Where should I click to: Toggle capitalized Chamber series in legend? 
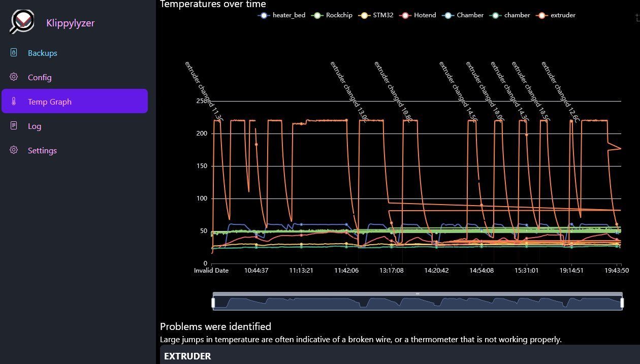click(463, 15)
